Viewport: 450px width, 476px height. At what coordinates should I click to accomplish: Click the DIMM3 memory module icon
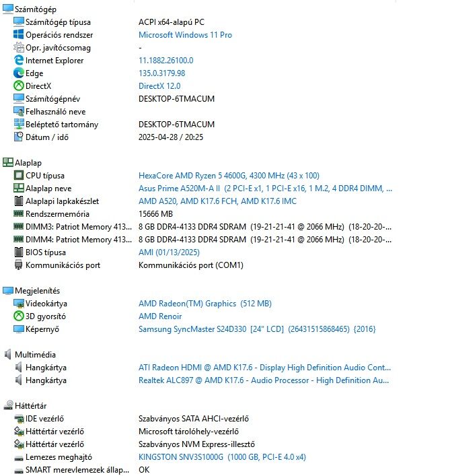point(18,226)
